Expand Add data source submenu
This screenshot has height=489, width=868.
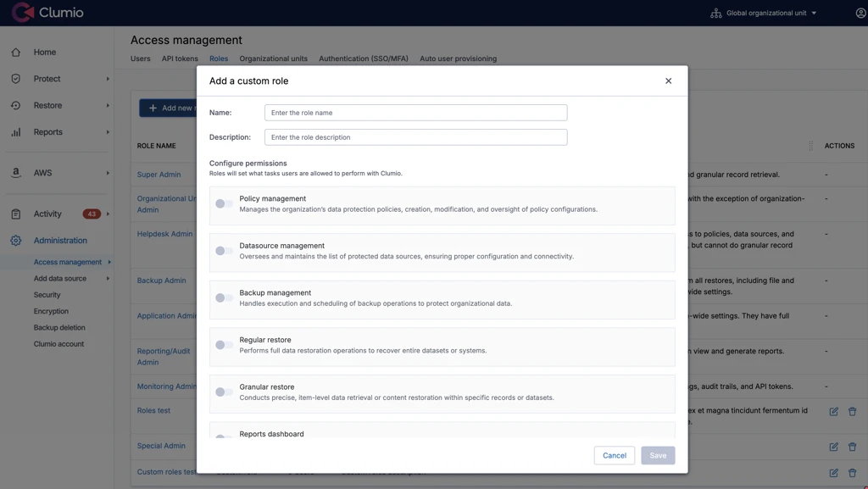click(108, 279)
